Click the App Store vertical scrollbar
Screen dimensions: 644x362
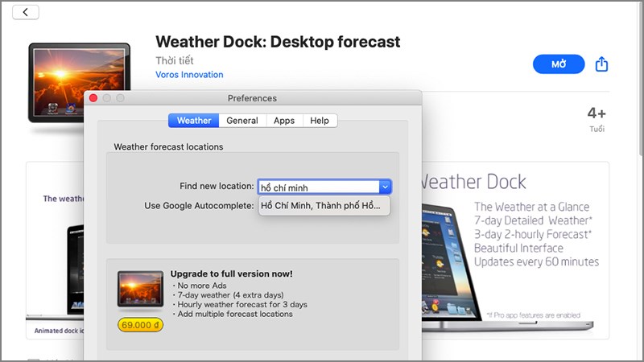pos(641,78)
